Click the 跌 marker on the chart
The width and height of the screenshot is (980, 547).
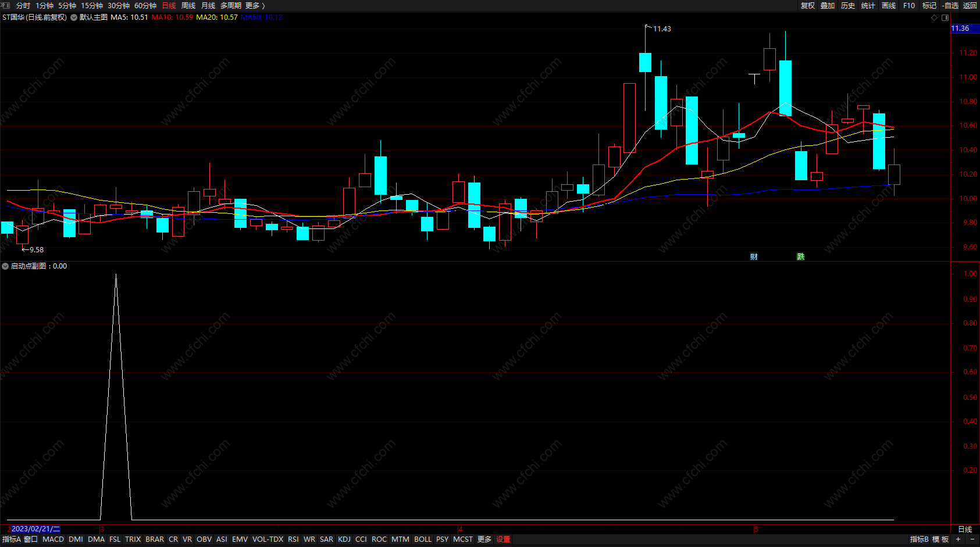[x=801, y=256]
